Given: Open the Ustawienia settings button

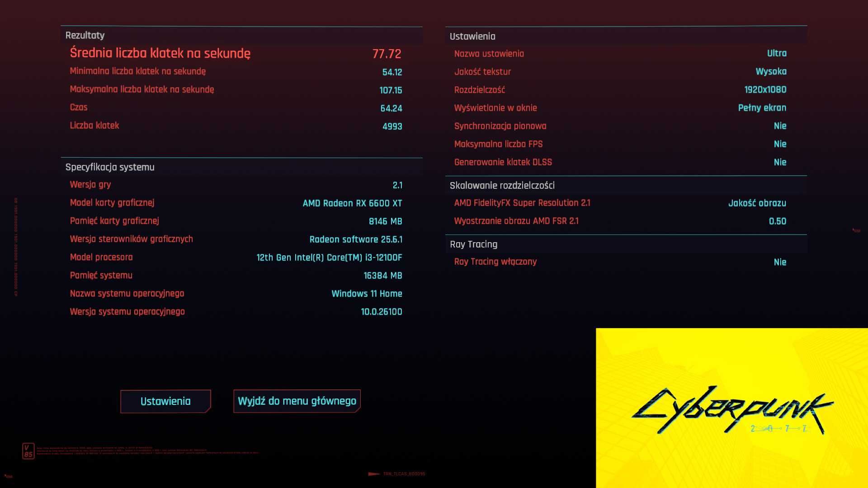Looking at the screenshot, I should coord(165,401).
